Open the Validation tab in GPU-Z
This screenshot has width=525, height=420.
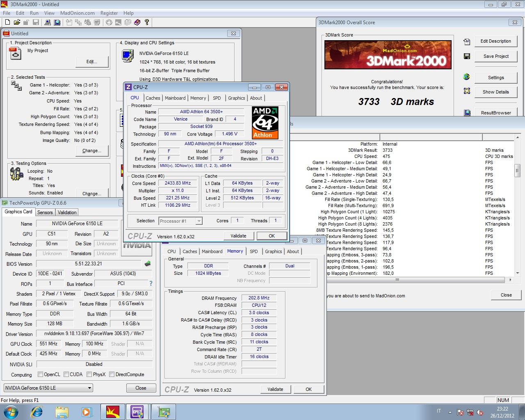pos(67,212)
